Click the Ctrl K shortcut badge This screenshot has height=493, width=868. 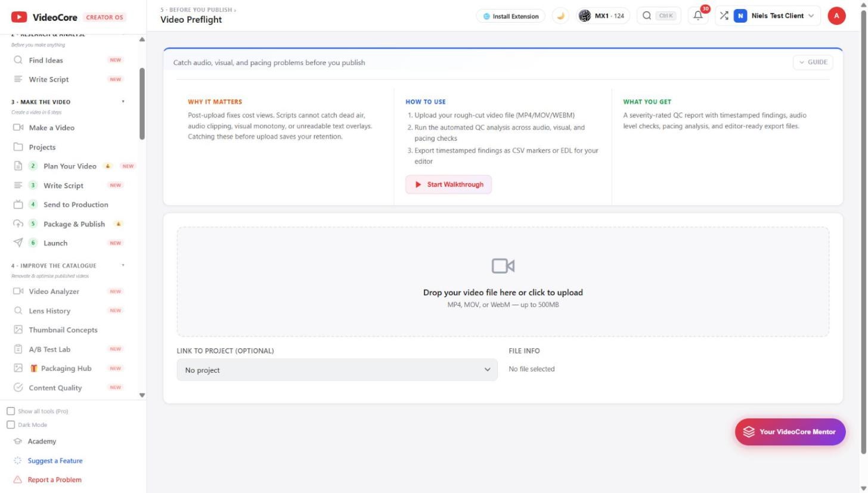pos(666,16)
